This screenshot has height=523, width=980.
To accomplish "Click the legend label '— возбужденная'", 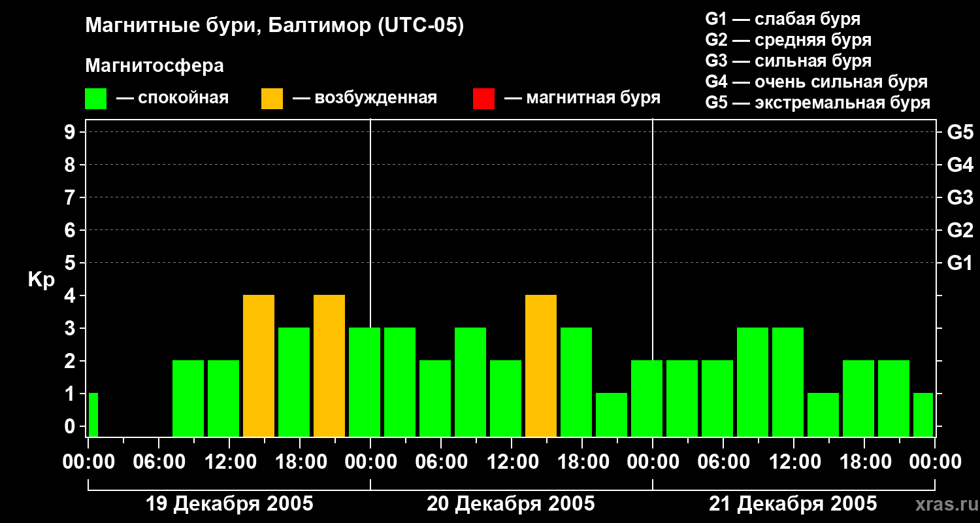I will coord(365,98).
